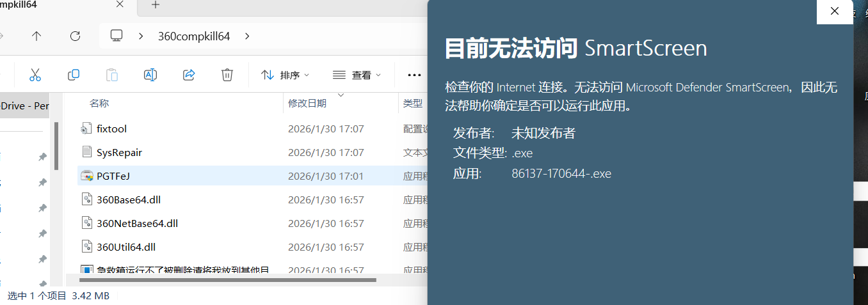The height and width of the screenshot is (305, 868).
Task: Click the navigation pane vertical scrollbar
Action: (56, 145)
